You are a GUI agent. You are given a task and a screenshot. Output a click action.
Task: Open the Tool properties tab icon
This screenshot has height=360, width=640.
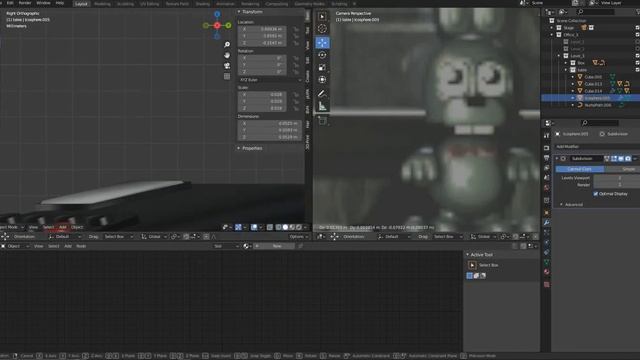(x=547, y=136)
